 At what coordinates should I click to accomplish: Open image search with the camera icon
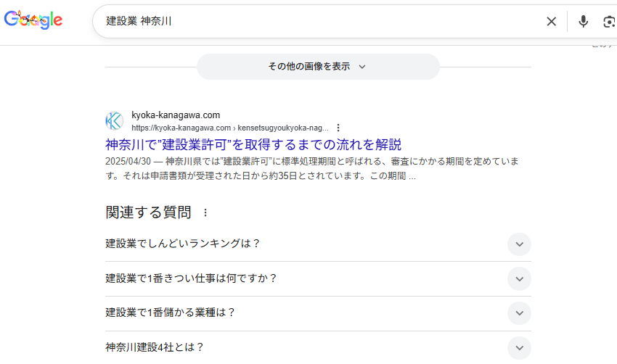point(609,22)
